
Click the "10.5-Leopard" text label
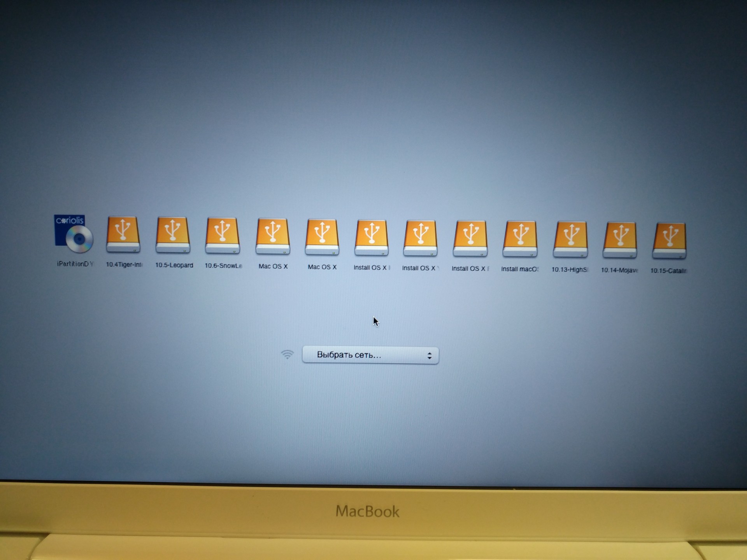pyautogui.click(x=174, y=265)
